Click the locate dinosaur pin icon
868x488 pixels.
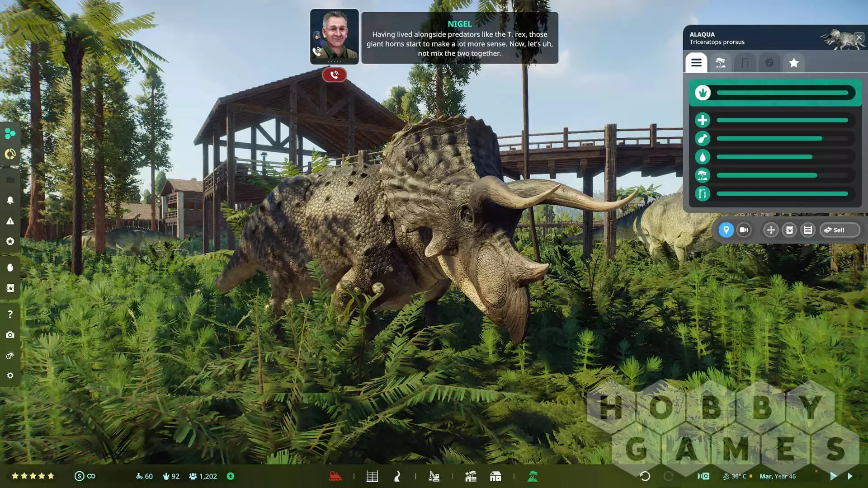pos(726,230)
